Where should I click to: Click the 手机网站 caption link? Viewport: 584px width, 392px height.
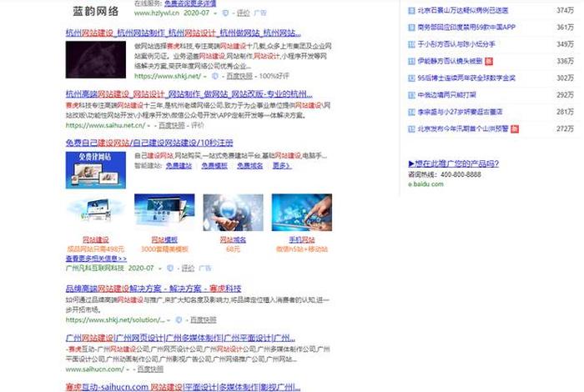coord(302,239)
